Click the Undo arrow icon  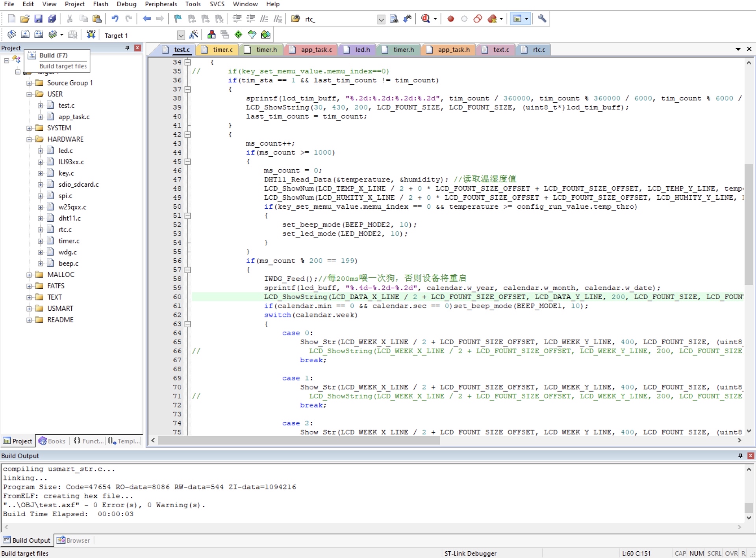pyautogui.click(x=115, y=19)
